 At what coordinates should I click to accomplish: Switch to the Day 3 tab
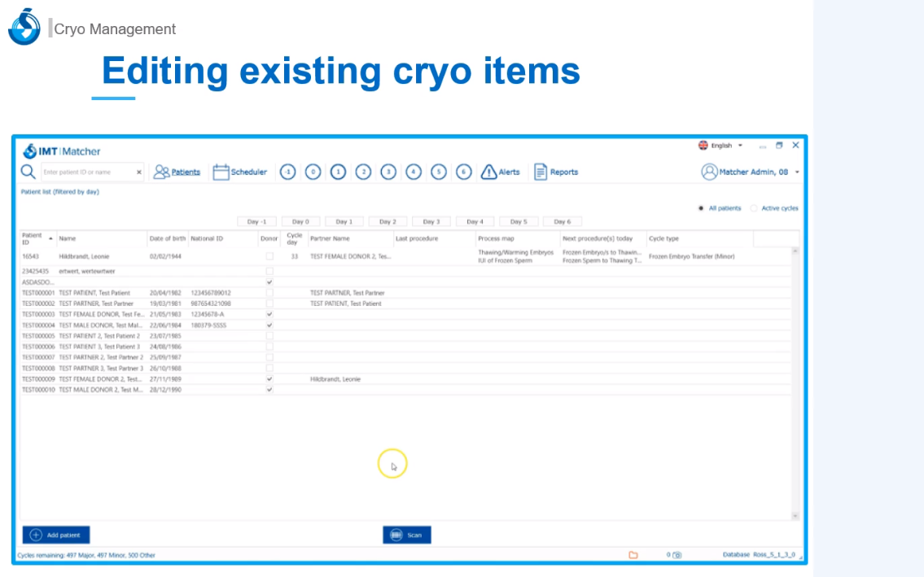pos(431,221)
